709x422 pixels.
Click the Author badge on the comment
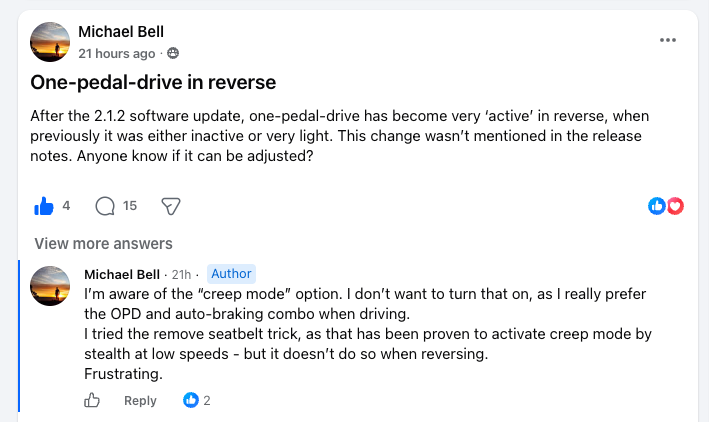pyautogui.click(x=231, y=274)
